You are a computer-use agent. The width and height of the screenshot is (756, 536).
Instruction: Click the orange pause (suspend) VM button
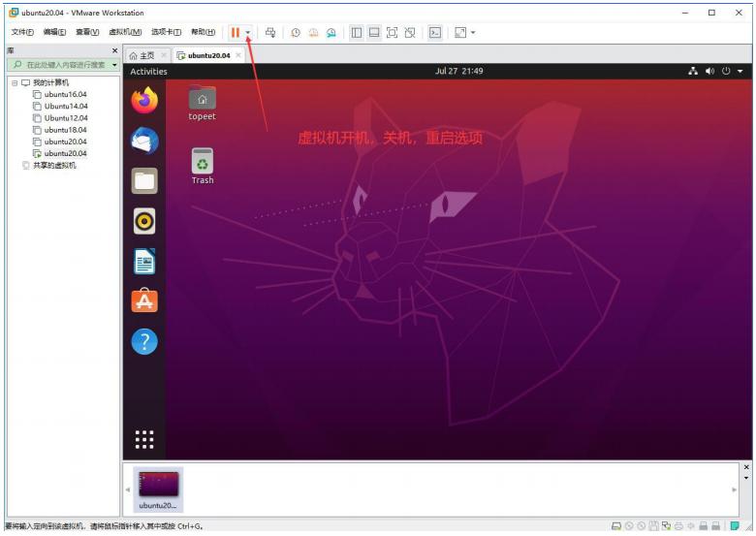click(235, 32)
